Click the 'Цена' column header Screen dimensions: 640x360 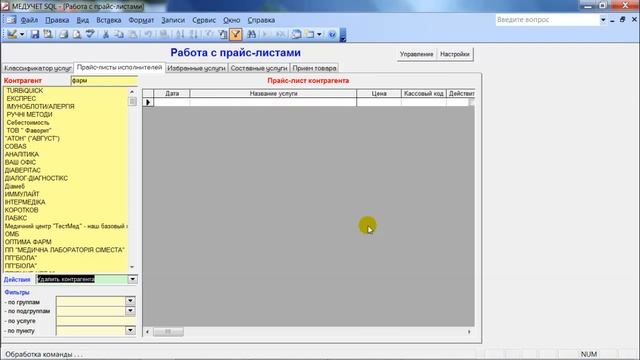pos(379,93)
